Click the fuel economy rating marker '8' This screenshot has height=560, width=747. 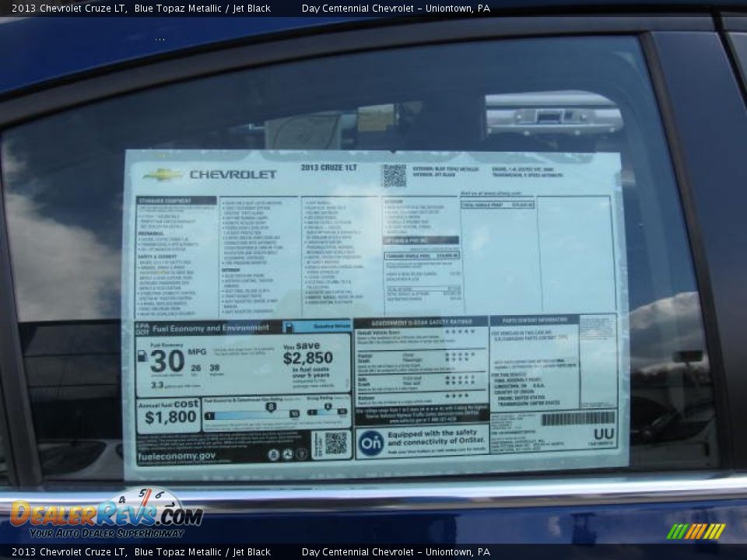271,407
